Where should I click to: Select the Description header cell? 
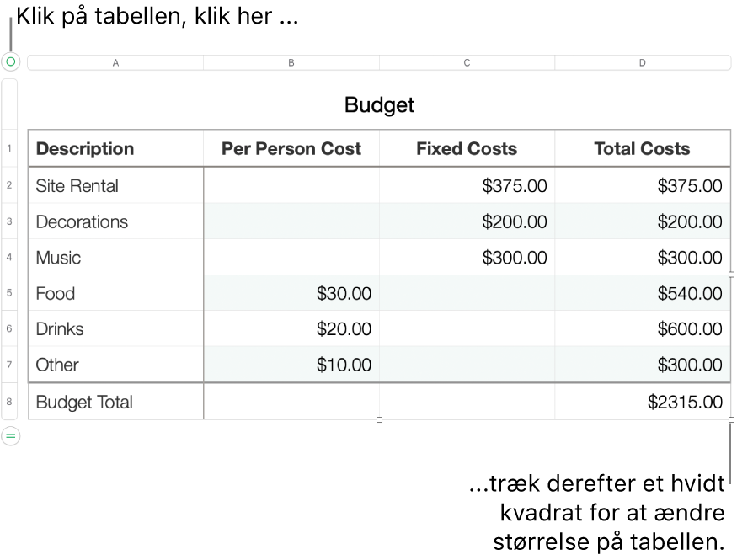coord(115,149)
